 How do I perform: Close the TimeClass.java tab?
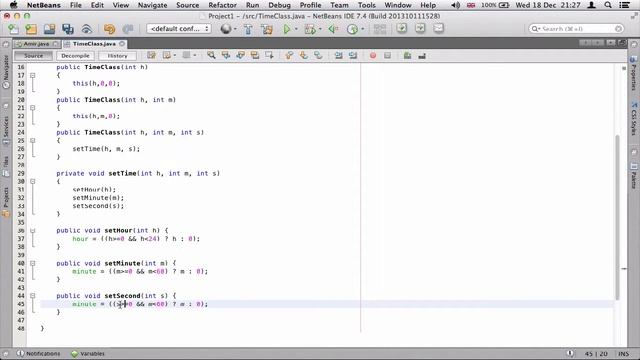pyautogui.click(x=122, y=44)
